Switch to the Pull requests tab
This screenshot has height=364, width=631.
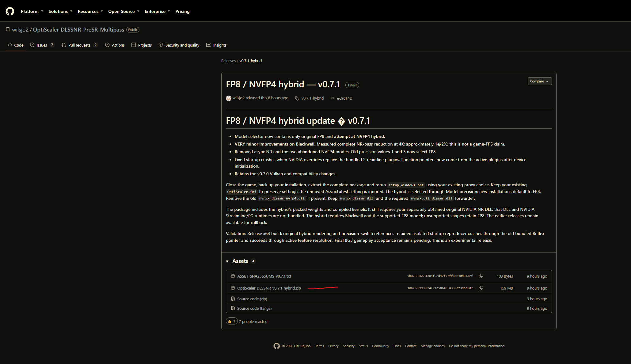click(80, 45)
